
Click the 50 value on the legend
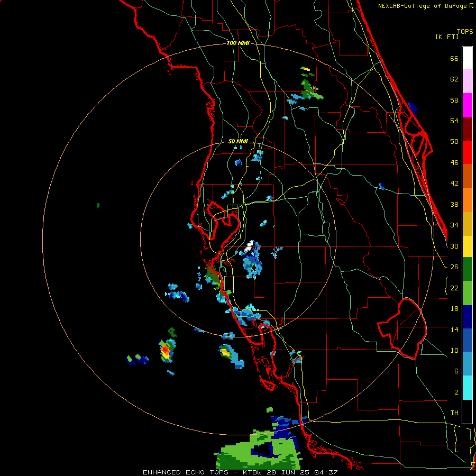point(454,142)
